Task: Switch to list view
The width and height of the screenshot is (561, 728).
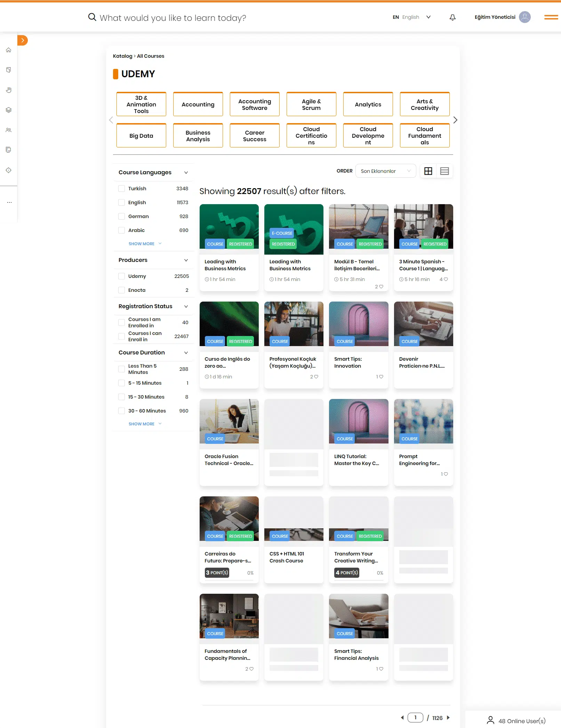Action: pyautogui.click(x=444, y=171)
